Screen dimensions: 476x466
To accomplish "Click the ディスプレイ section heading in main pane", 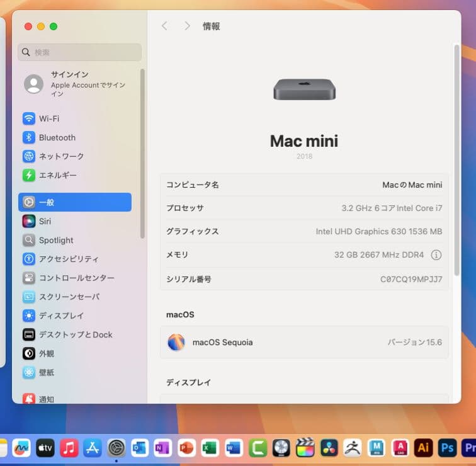I will pyautogui.click(x=188, y=382).
